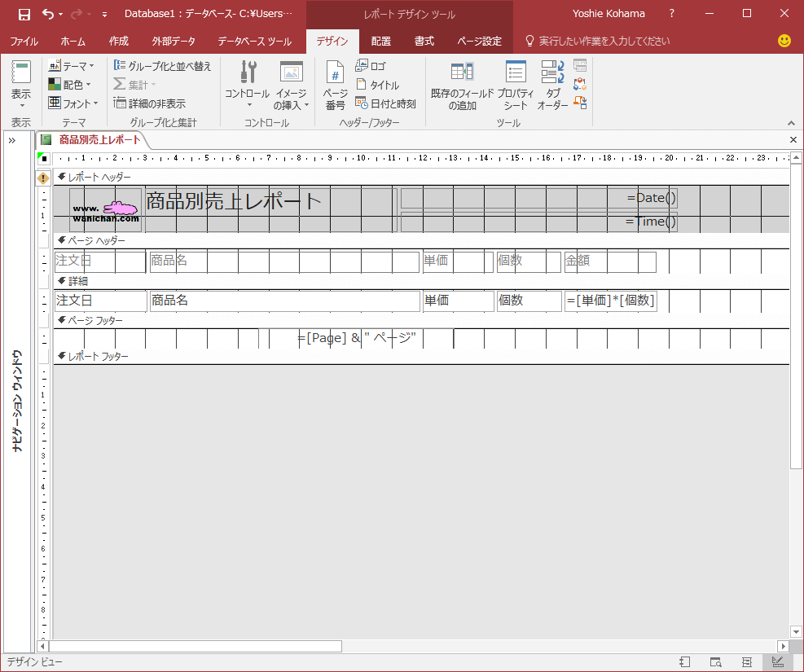Open the ファイル tab
This screenshot has height=672, width=804.
click(24, 41)
